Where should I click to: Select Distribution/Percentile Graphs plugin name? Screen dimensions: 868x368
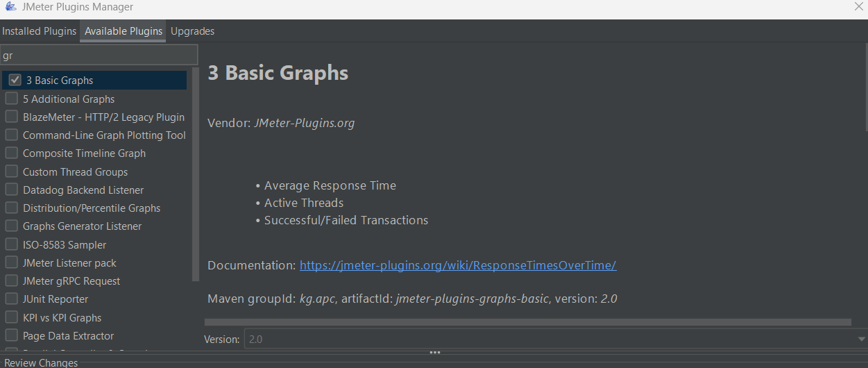click(92, 208)
